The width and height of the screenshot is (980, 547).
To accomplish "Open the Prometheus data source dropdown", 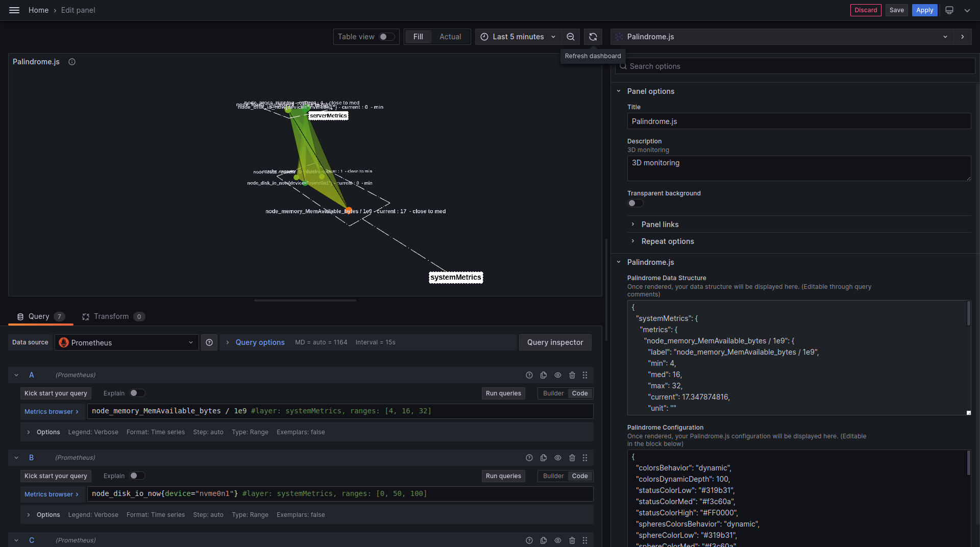I will (x=127, y=342).
